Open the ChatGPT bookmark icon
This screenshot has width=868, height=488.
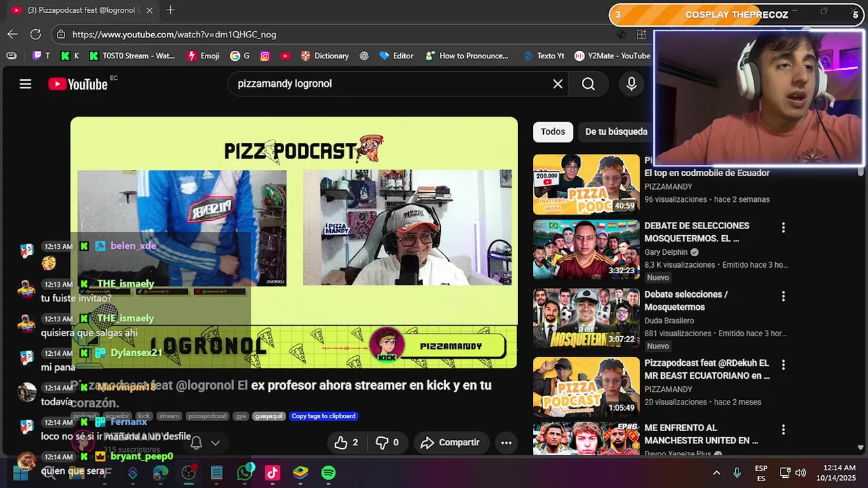tap(364, 56)
